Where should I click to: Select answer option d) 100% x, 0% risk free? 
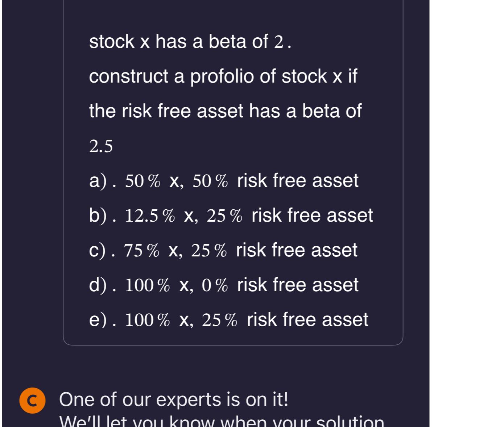tap(224, 285)
